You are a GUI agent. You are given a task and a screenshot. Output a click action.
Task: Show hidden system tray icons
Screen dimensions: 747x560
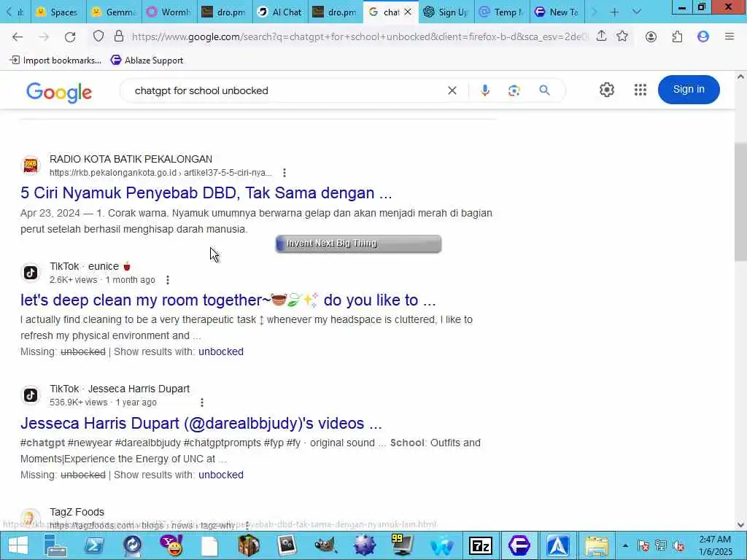point(625,545)
